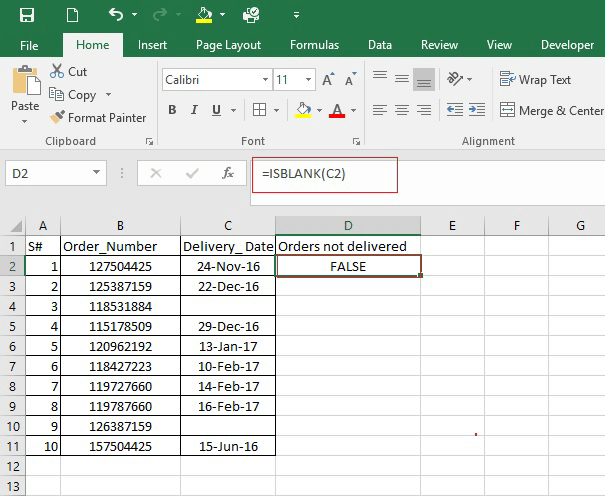Viewport: 605px width, 496px height.
Task: Open the File menu
Action: [x=29, y=45]
